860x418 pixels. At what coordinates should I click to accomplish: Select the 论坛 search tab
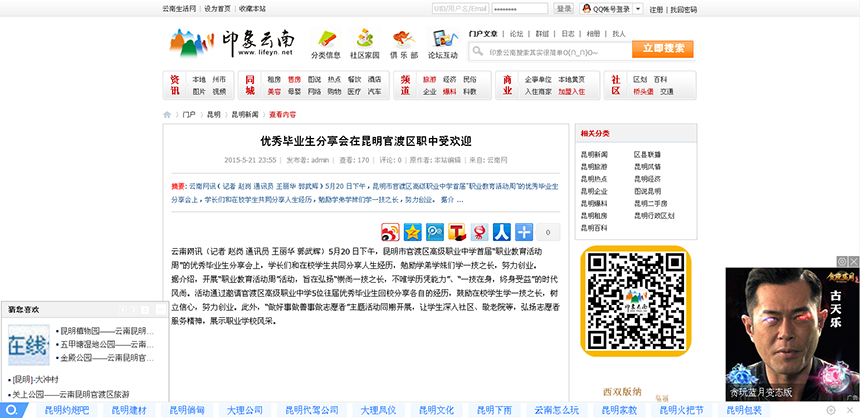pos(516,33)
